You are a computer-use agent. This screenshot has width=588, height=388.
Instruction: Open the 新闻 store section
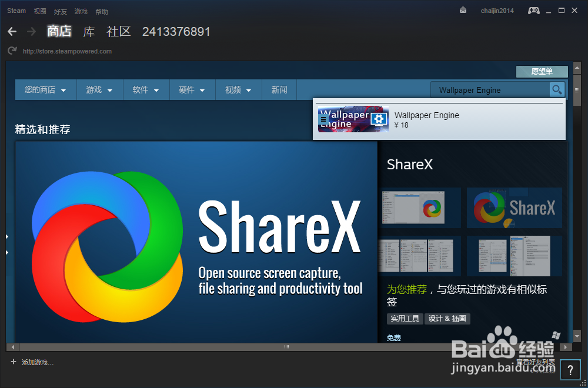pos(279,89)
